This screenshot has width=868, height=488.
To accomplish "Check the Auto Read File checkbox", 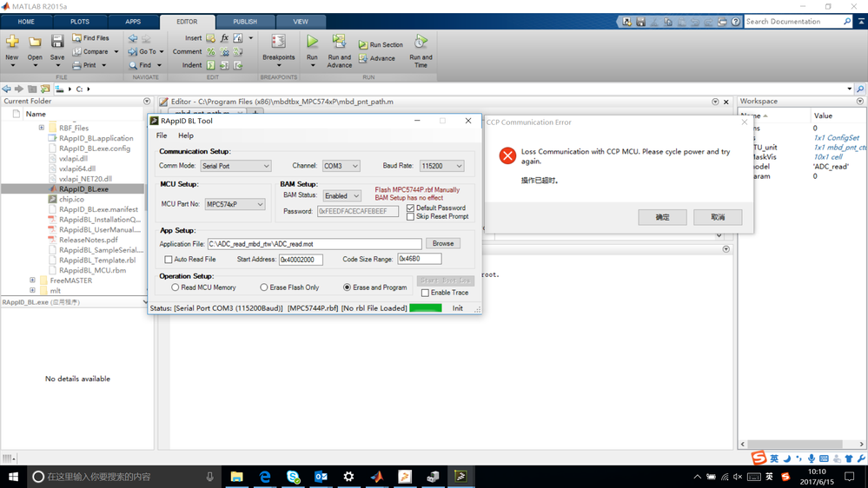I will pyautogui.click(x=169, y=260).
